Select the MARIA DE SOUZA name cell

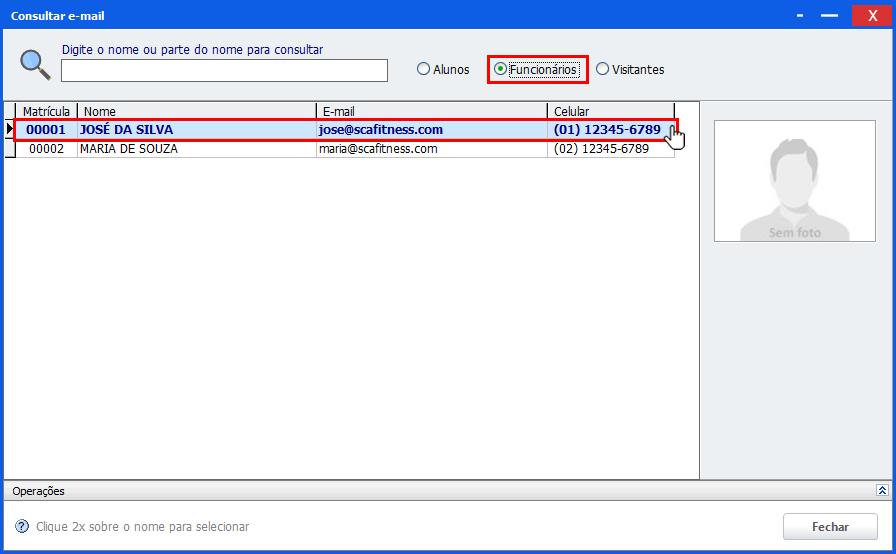(197, 148)
